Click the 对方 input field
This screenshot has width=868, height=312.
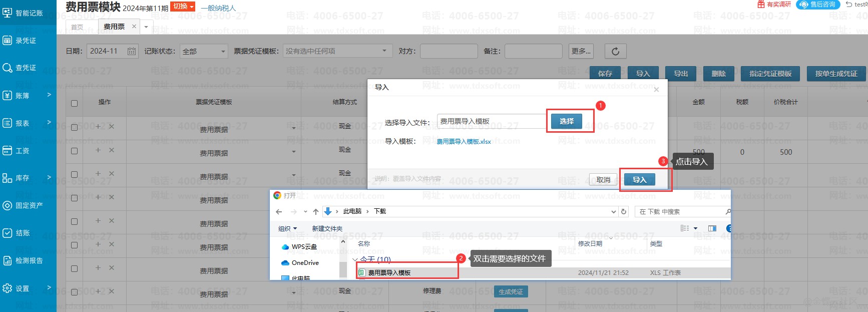click(x=449, y=51)
